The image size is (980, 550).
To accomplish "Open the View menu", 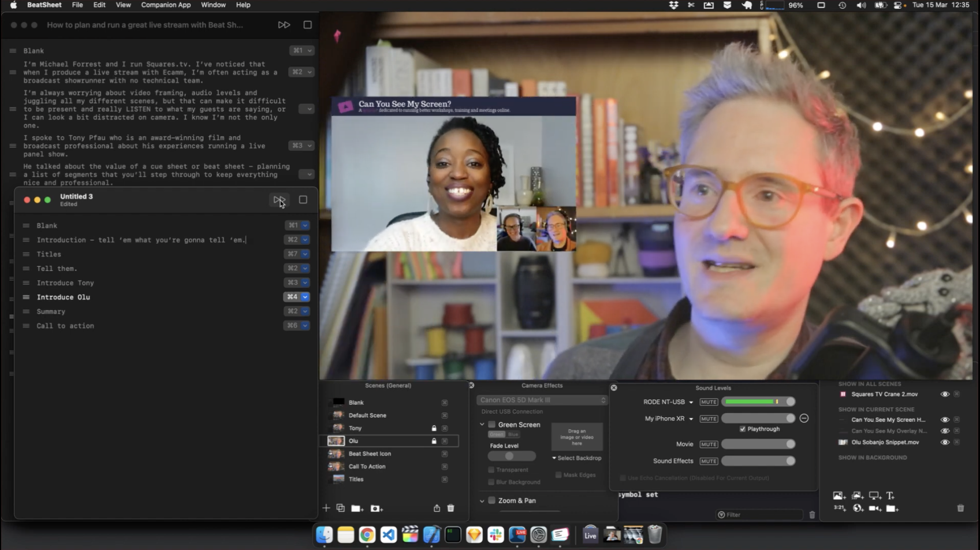I will click(123, 5).
